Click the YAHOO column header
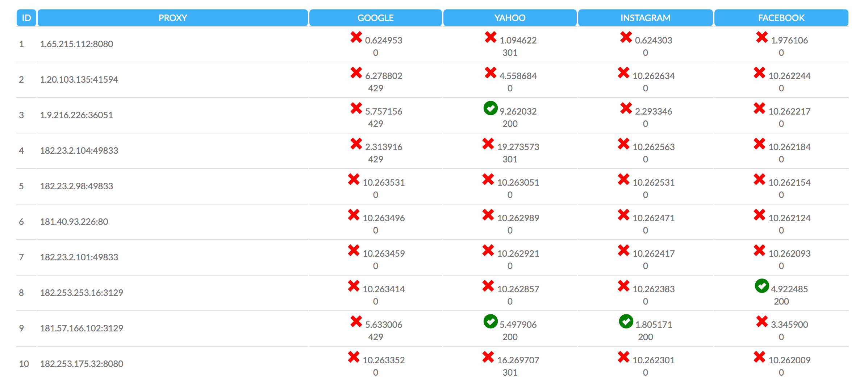The image size is (868, 380). tap(510, 18)
